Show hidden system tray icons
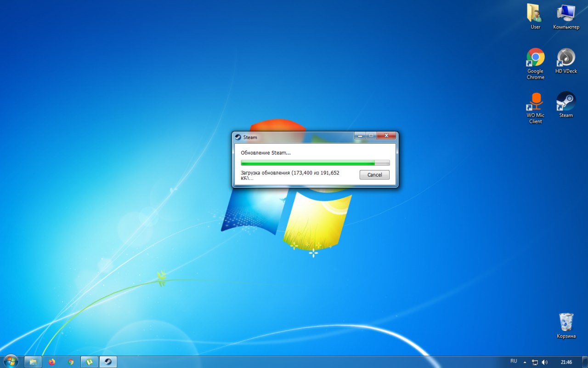The image size is (588, 368). [x=525, y=362]
